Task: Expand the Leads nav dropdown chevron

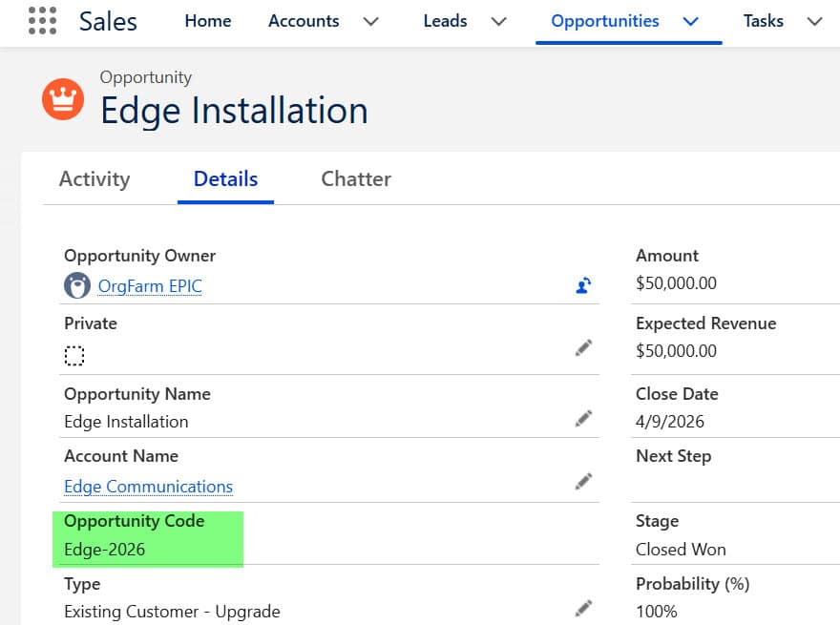Action: [x=498, y=21]
